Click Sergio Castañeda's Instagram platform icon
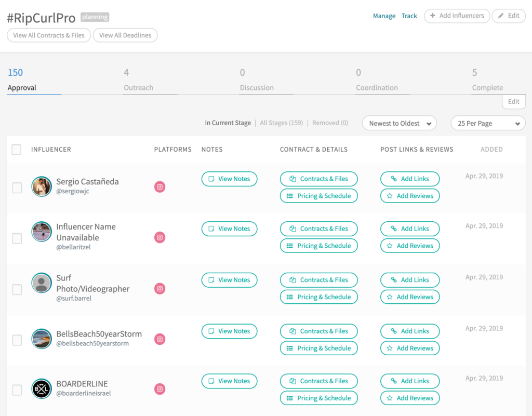532x416 pixels. [160, 187]
